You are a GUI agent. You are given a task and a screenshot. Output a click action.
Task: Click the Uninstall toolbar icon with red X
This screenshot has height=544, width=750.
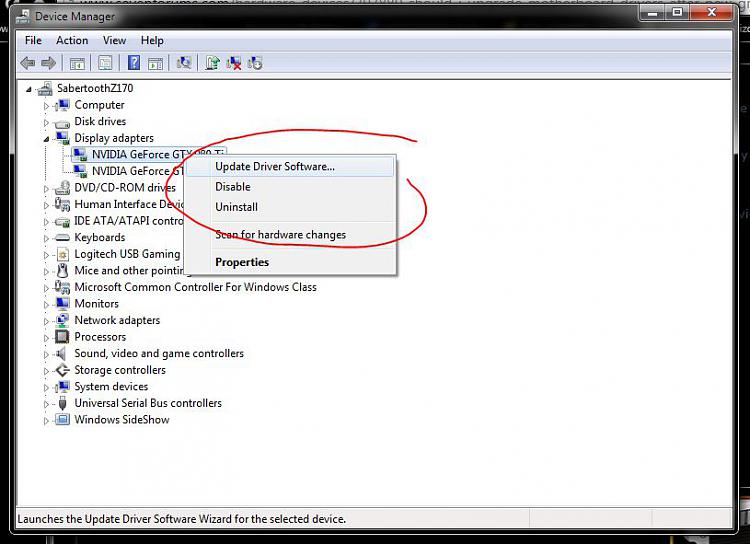[x=233, y=63]
